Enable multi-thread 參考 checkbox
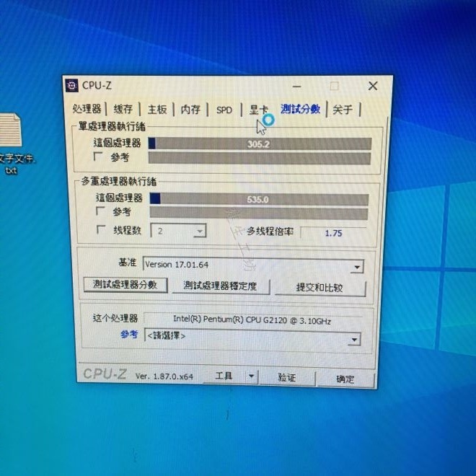Viewport: 476px width, 476px height. tap(100, 211)
